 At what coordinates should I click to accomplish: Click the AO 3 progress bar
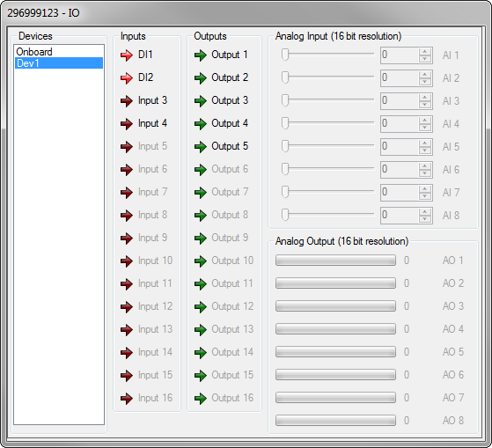point(335,306)
